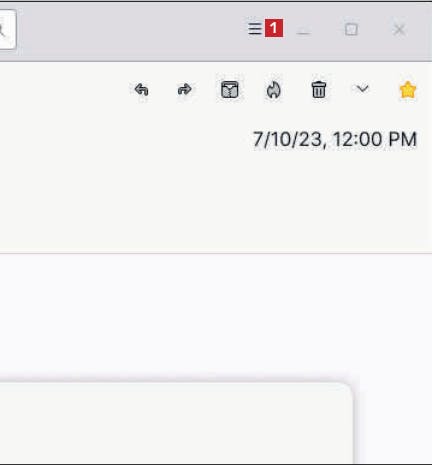Delete the message with the trash icon
Screen dimensions: 432x465
pyautogui.click(x=318, y=90)
